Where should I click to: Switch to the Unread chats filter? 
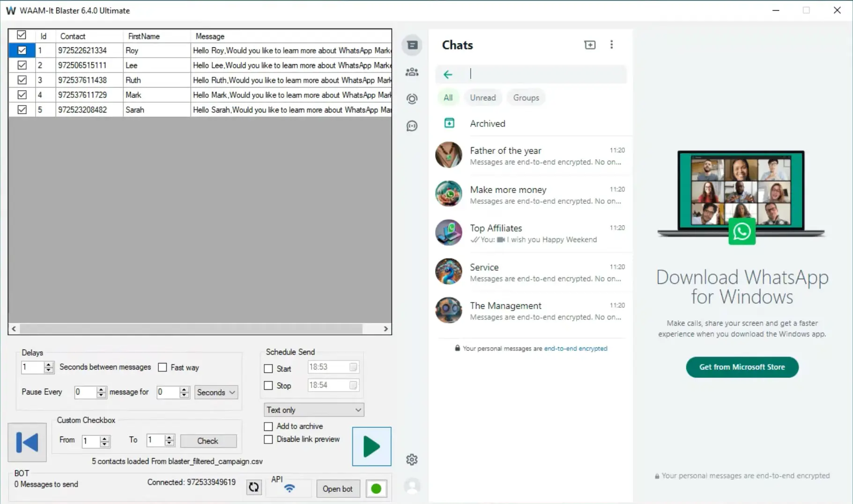coord(483,97)
